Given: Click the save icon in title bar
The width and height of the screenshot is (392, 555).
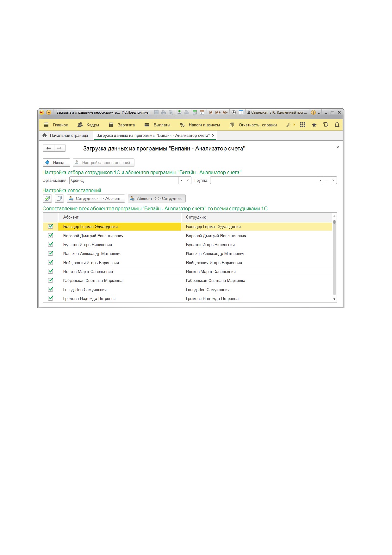Looking at the screenshot, I should point(156,112).
